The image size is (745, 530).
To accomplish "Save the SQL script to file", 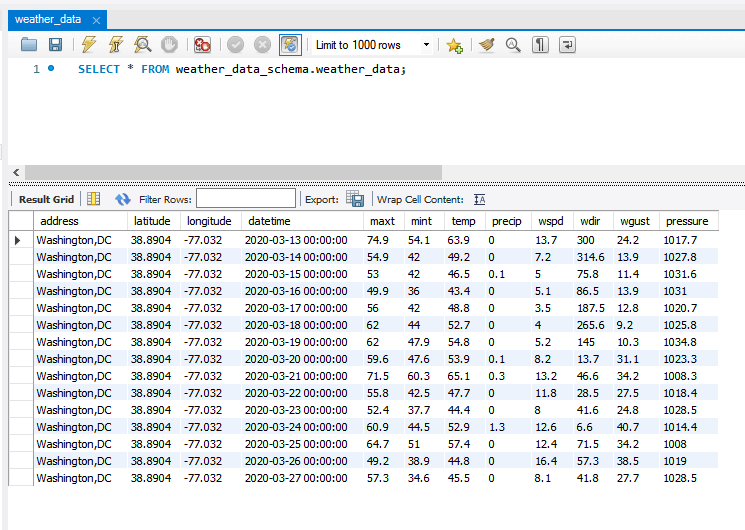I will (x=55, y=45).
